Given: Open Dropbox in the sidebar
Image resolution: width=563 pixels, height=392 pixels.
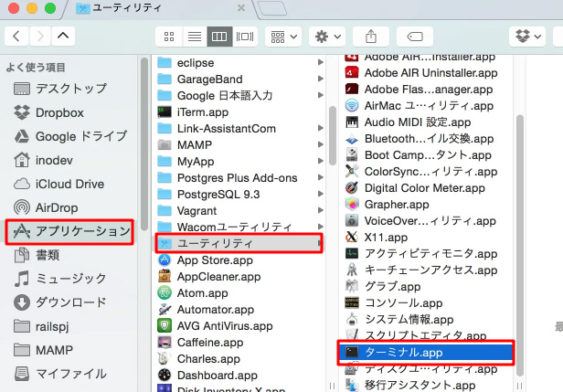Looking at the screenshot, I should coord(48,112).
